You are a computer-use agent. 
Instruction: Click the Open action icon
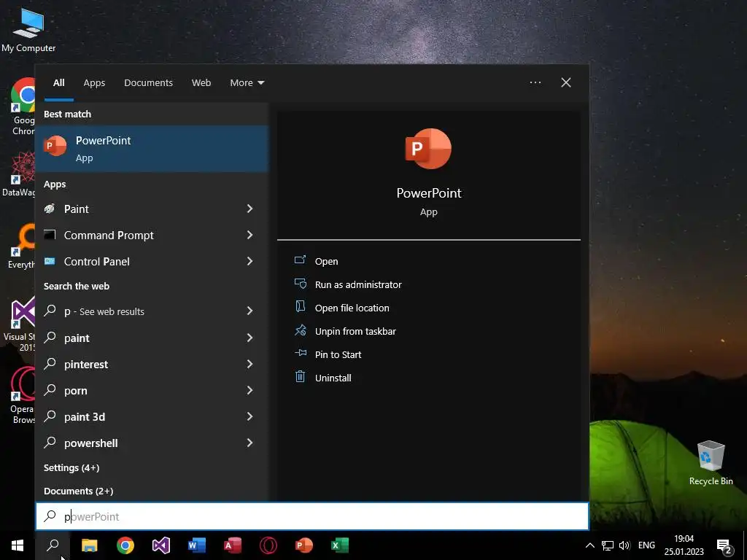[x=300, y=260]
